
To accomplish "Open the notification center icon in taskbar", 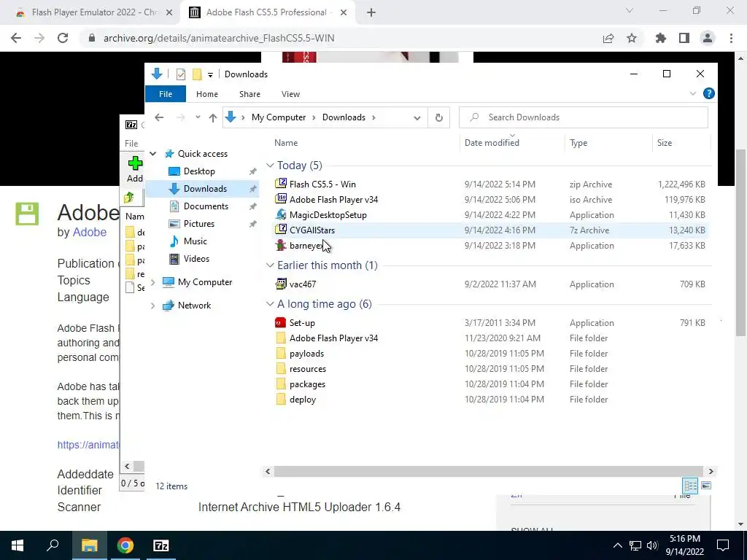I will [723, 545].
